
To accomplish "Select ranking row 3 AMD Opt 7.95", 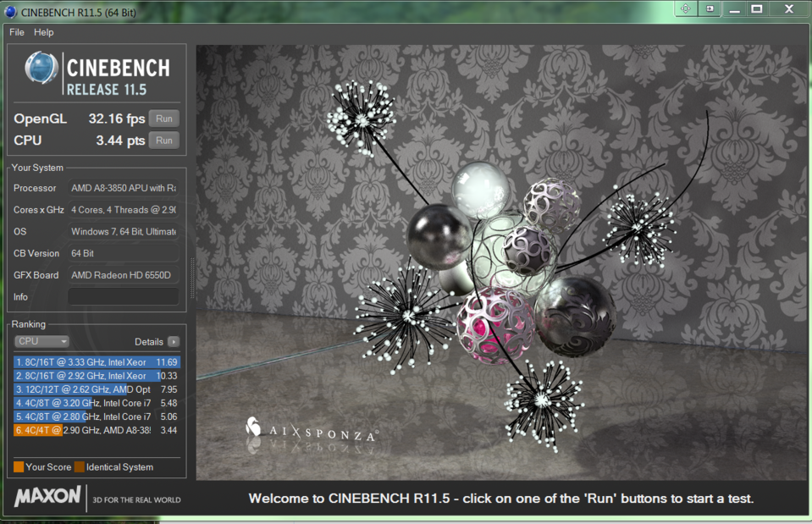I will 97,389.
